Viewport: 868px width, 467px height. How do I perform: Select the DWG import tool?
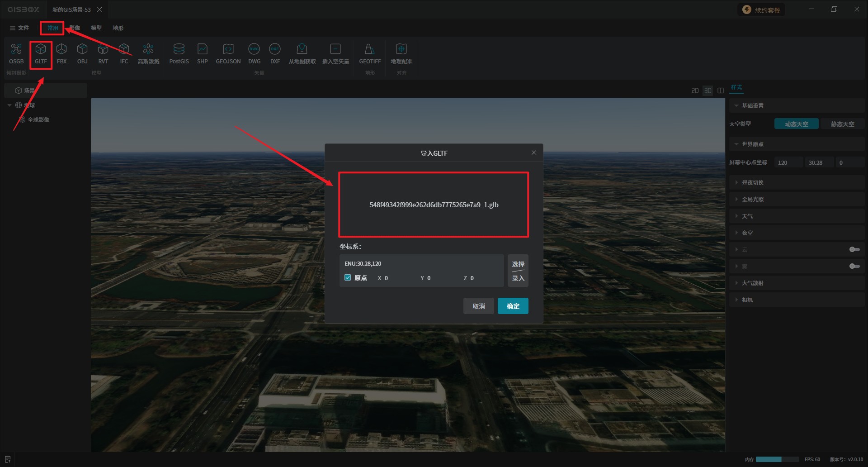click(254, 53)
